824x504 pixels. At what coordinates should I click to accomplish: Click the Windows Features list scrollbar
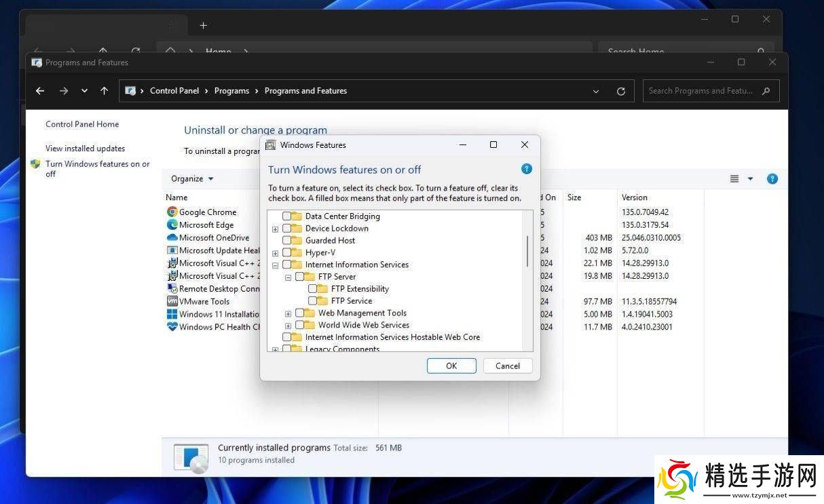[527, 251]
